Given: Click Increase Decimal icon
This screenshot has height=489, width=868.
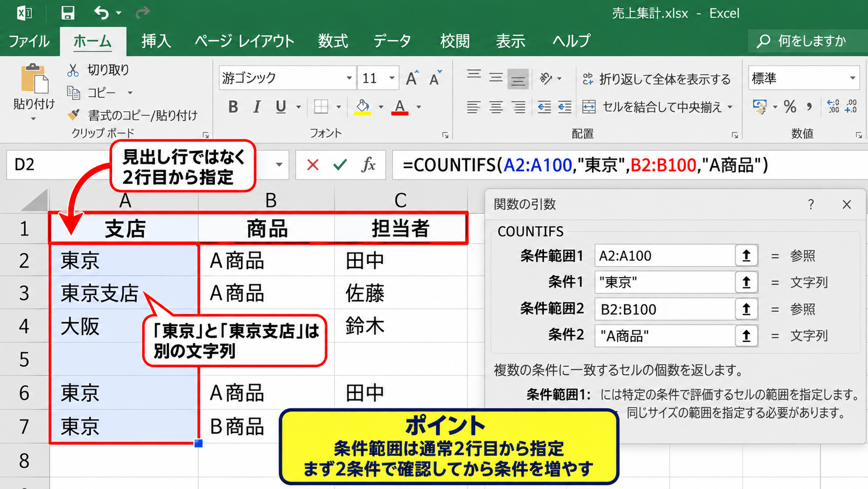Looking at the screenshot, I should pyautogui.click(x=833, y=107).
